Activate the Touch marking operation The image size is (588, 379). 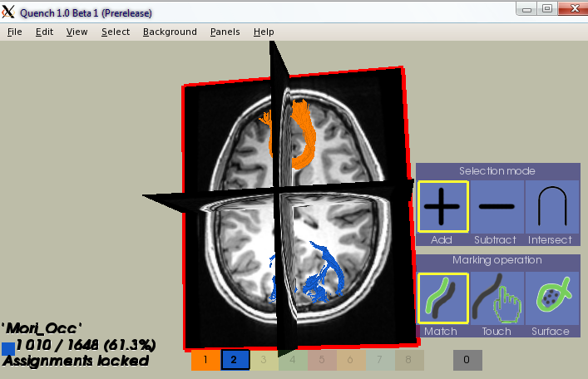point(496,298)
